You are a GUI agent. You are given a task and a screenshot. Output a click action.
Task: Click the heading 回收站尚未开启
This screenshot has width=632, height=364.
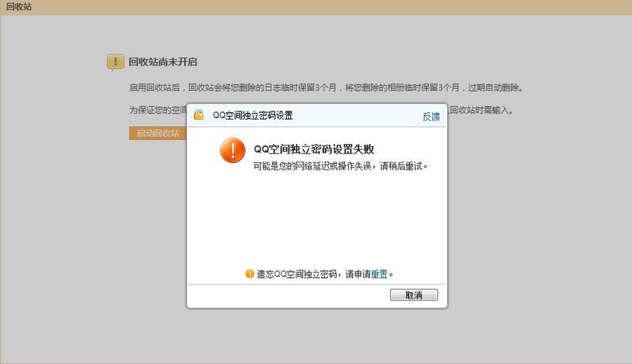click(x=163, y=62)
